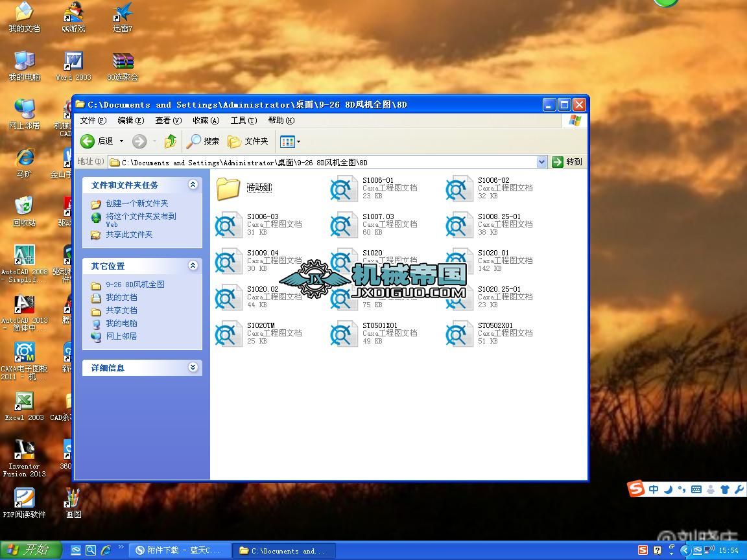Viewport: 747px width, 560px height.
Task: Open the 查看 menu
Action: (x=167, y=120)
